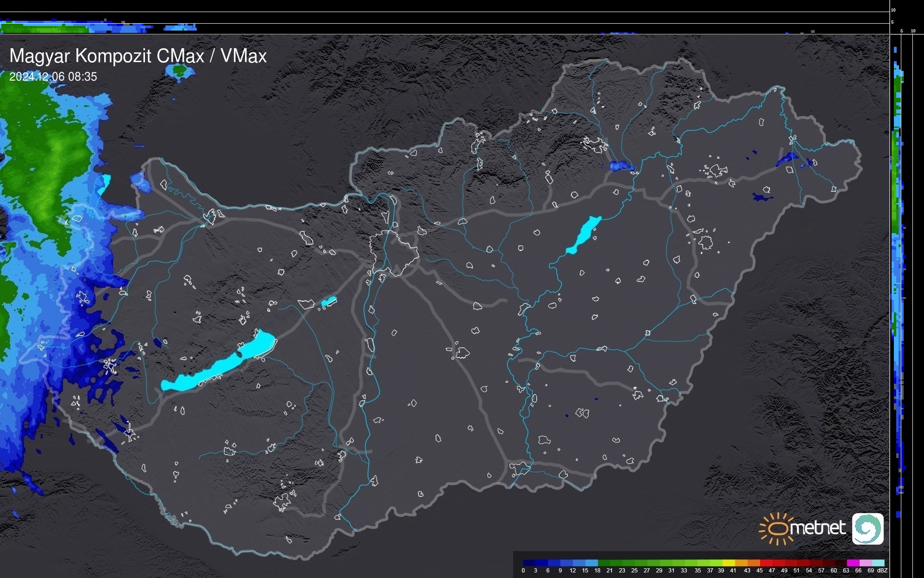The height and width of the screenshot is (578, 924).
Task: Click the Budapest city outline
Action: (395, 254)
